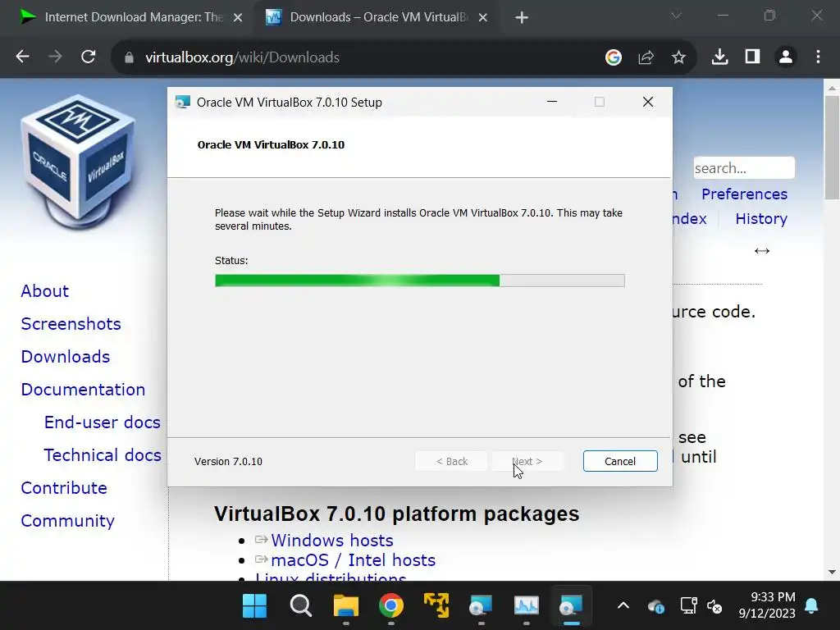Open Community sidebar link
The height and width of the screenshot is (630, 840).
67,520
